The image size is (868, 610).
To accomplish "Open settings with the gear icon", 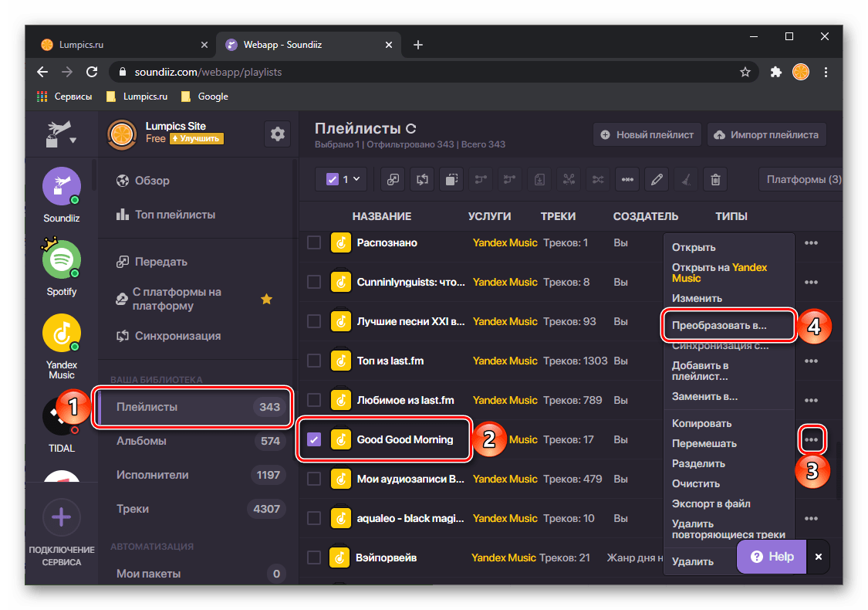I will tap(277, 134).
